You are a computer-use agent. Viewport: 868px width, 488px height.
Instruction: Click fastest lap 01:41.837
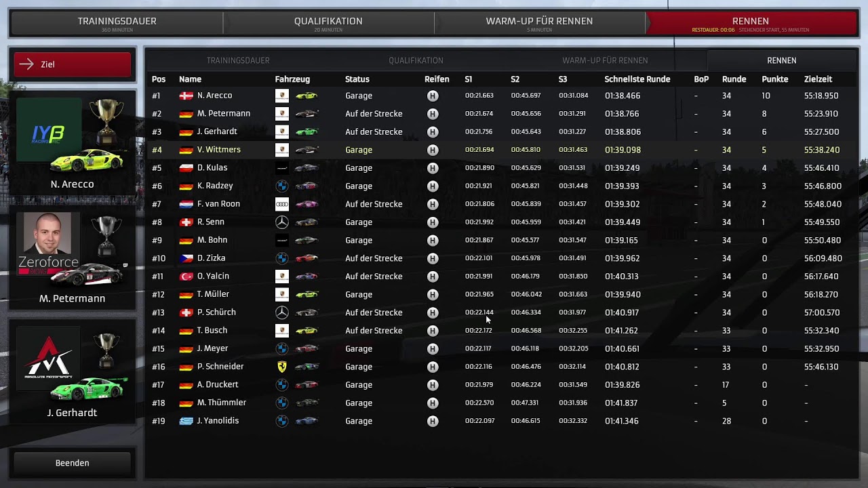coord(623,403)
